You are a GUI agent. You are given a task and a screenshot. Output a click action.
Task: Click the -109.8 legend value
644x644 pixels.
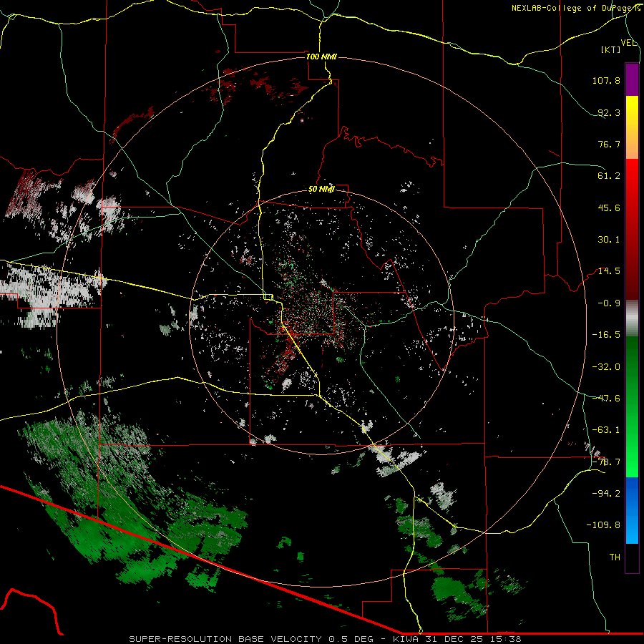point(603,525)
